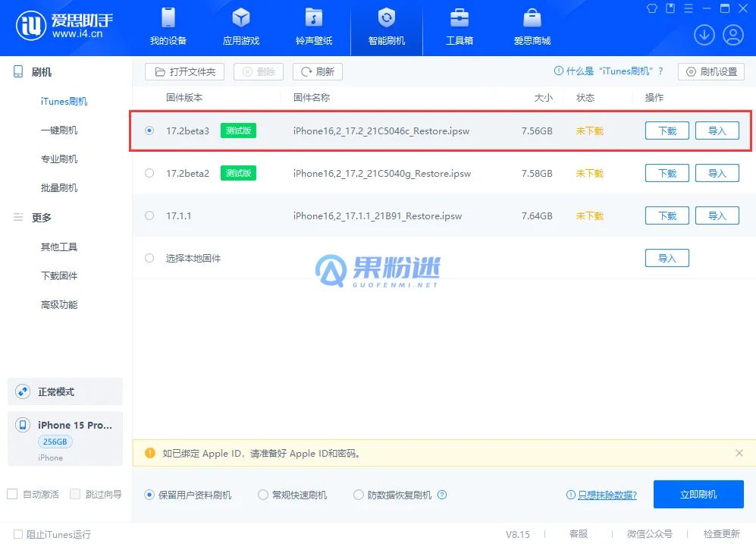
Task: Open the 应用游戏 cube icon
Action: pyautogui.click(x=240, y=18)
